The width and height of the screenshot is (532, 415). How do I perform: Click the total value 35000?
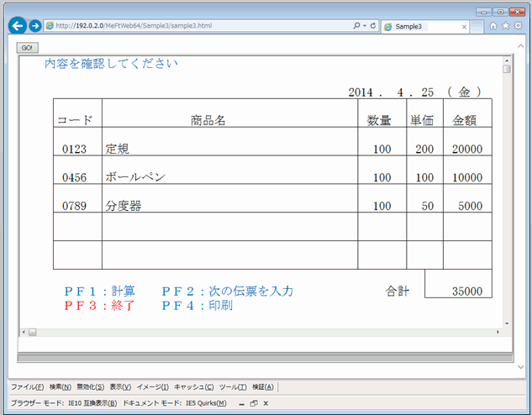point(467,292)
